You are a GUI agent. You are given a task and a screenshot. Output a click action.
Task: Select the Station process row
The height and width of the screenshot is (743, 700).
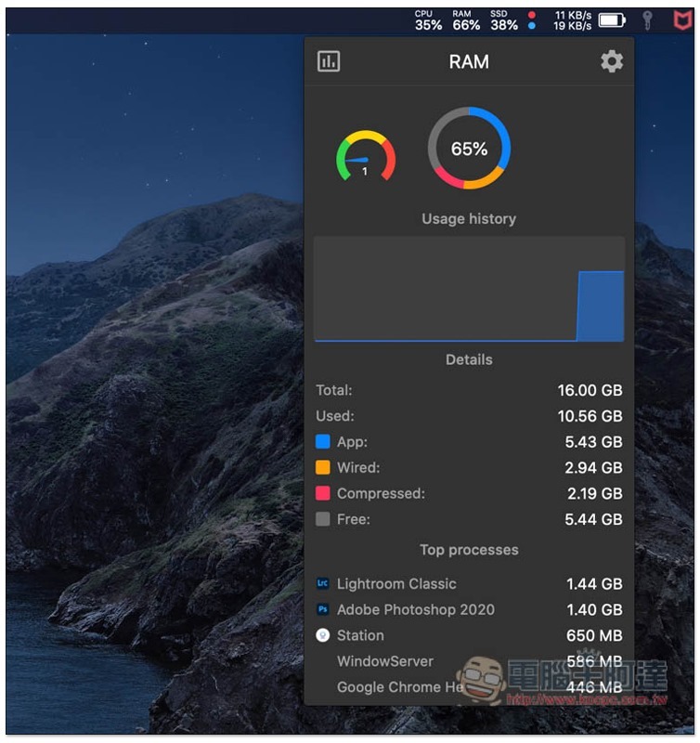(x=469, y=635)
